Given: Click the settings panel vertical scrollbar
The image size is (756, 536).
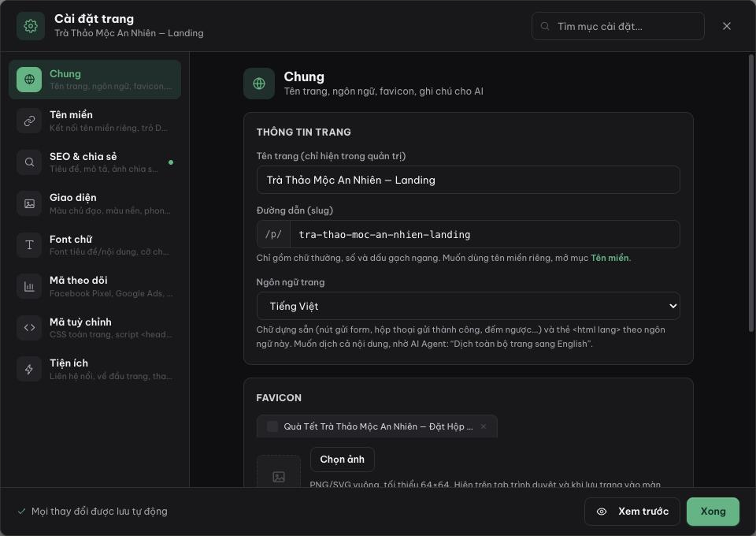Looking at the screenshot, I should 750,193.
